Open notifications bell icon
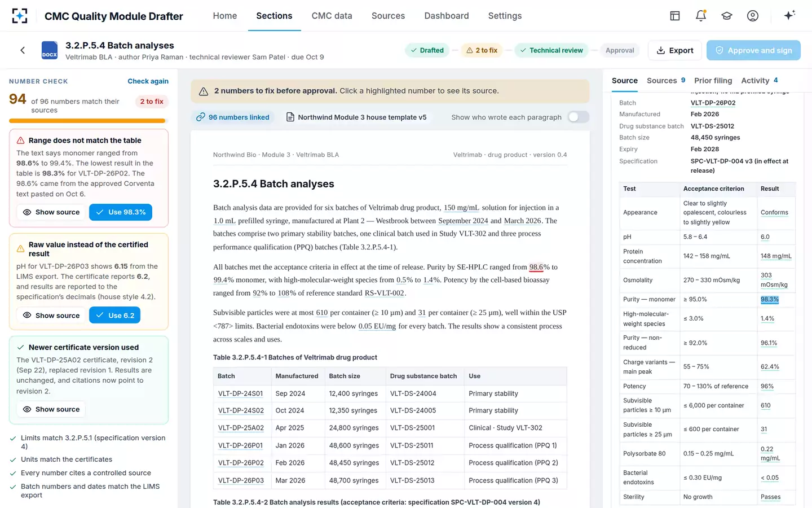Screen dimensions: 812x508 click(700, 16)
